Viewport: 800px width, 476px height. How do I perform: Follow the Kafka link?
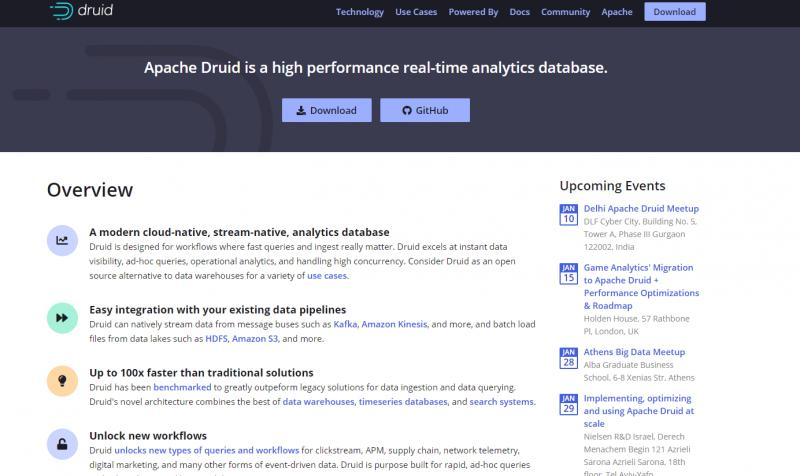tap(345, 324)
